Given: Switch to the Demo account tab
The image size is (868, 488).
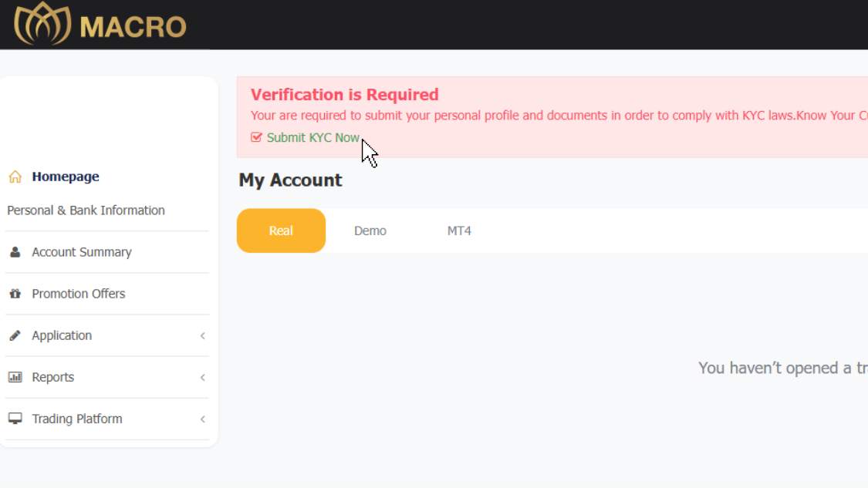Looking at the screenshot, I should pos(370,230).
